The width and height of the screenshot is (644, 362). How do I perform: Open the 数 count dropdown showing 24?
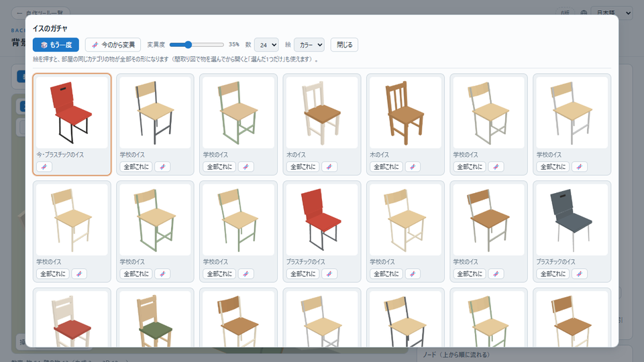(x=266, y=45)
